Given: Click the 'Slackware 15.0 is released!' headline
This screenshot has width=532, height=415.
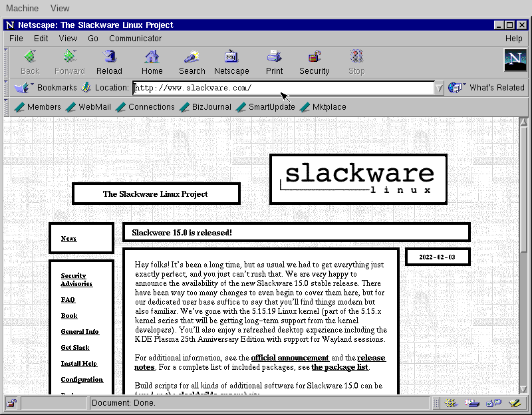Looking at the screenshot, I should [182, 233].
